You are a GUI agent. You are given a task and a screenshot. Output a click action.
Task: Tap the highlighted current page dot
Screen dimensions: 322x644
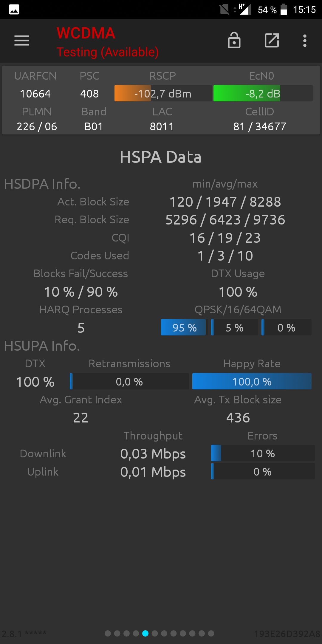click(x=145, y=633)
